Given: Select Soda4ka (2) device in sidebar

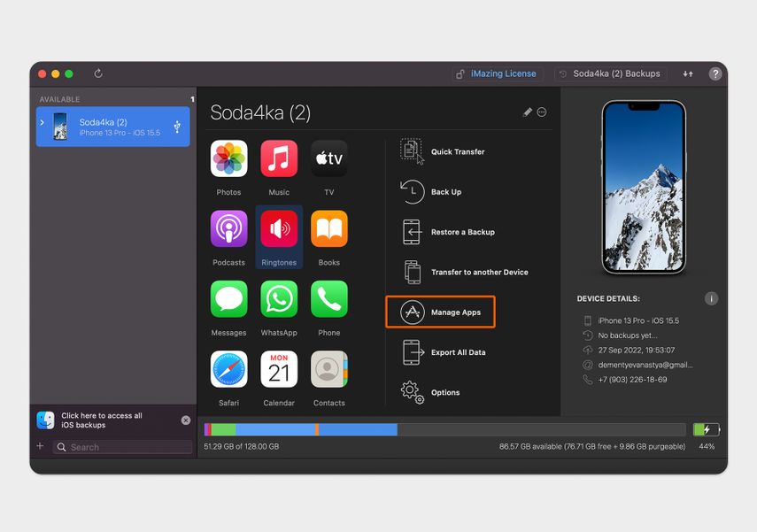Looking at the screenshot, I should (x=113, y=127).
